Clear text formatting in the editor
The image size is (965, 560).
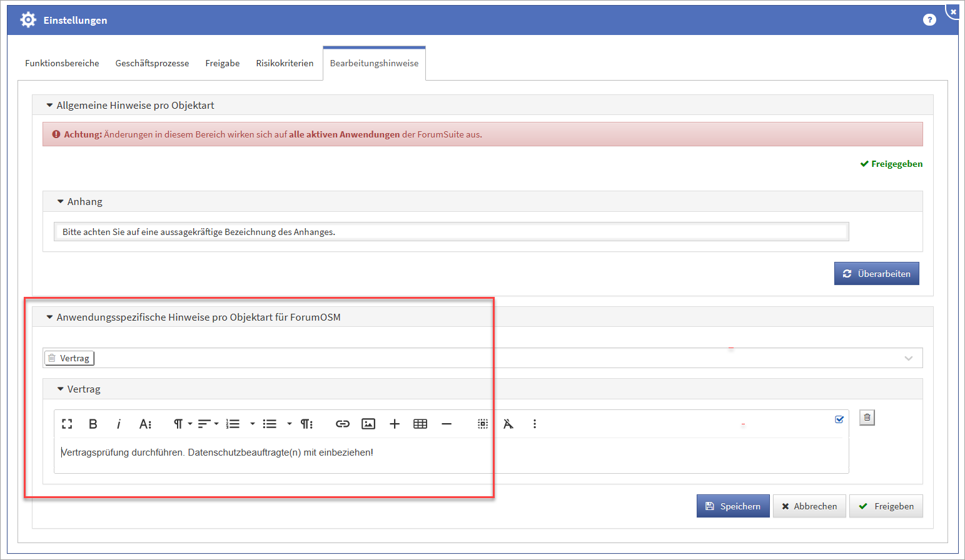coord(508,424)
